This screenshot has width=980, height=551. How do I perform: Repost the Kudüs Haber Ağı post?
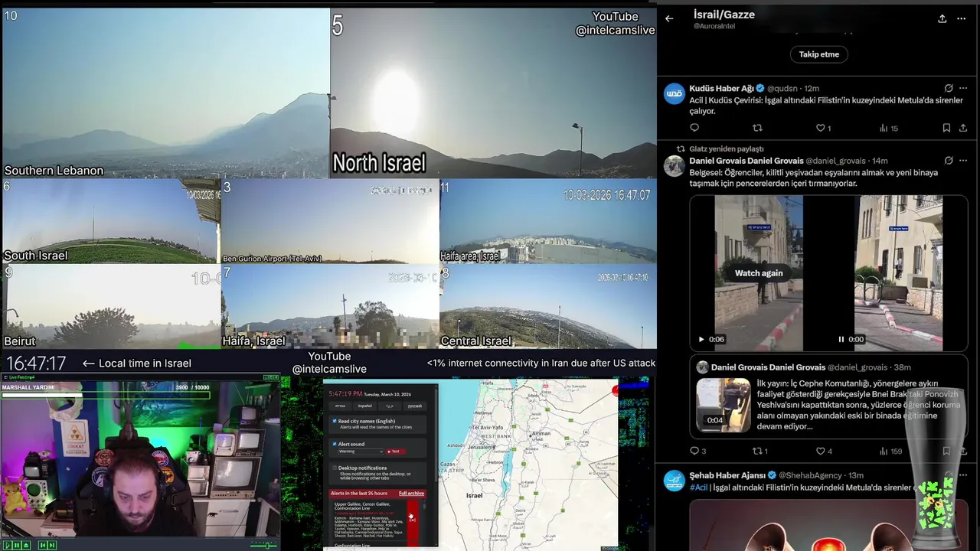[757, 128]
